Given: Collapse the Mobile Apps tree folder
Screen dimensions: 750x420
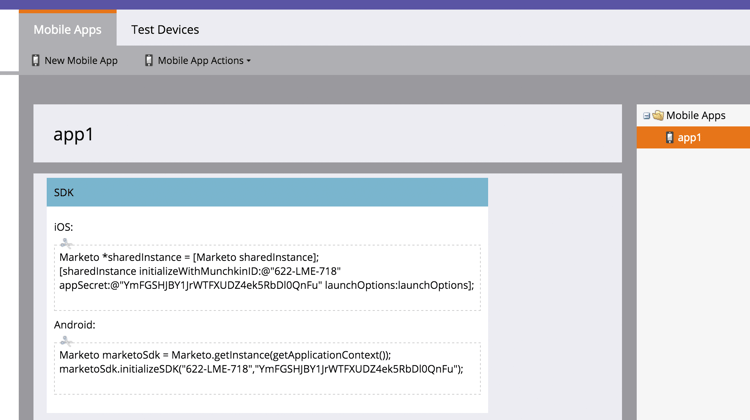Looking at the screenshot, I should point(646,116).
